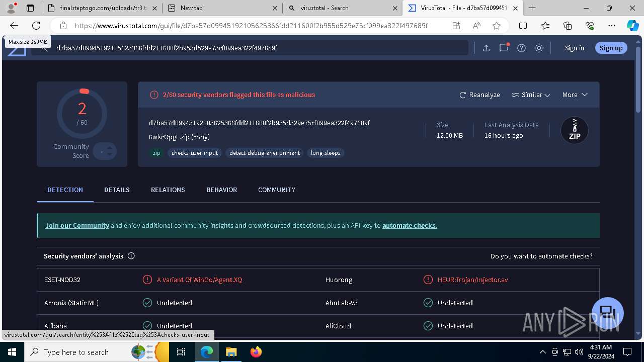
Task: Refresh the VirusTotal page
Action: pos(36,26)
